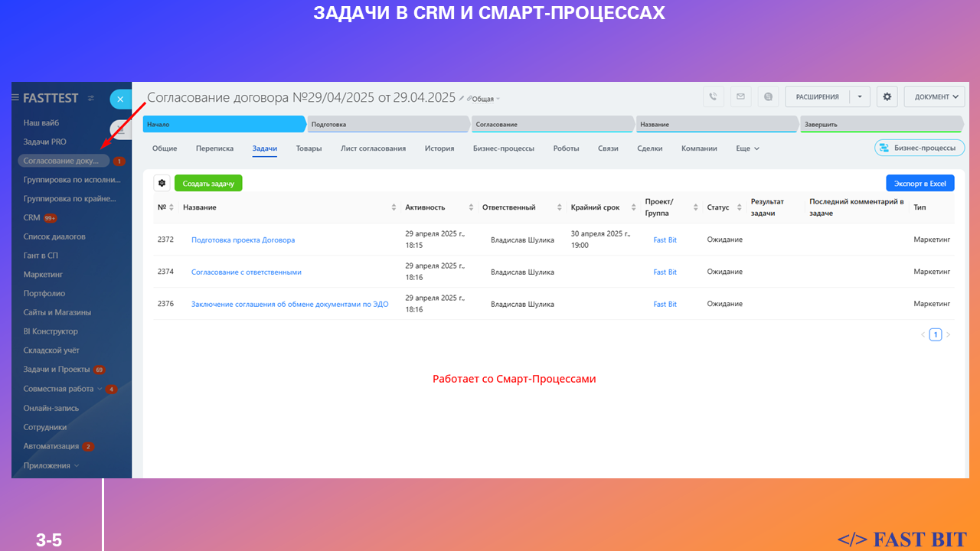Switch to the Общие tab
This screenshot has height=551, width=980.
click(165, 148)
